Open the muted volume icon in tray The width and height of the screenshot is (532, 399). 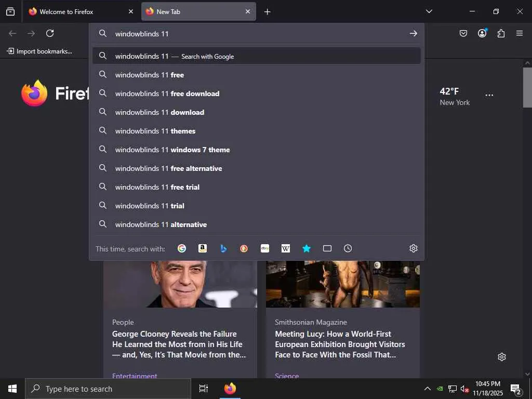pos(464,389)
